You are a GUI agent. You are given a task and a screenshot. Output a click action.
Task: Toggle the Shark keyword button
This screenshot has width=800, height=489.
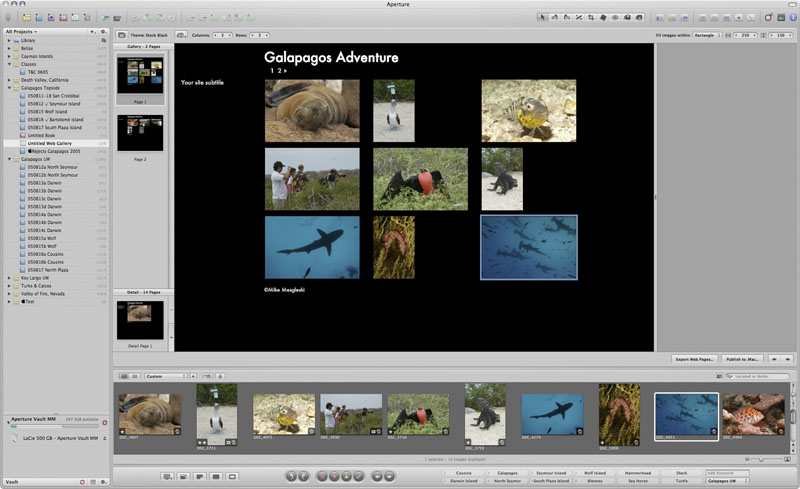[x=680, y=472]
